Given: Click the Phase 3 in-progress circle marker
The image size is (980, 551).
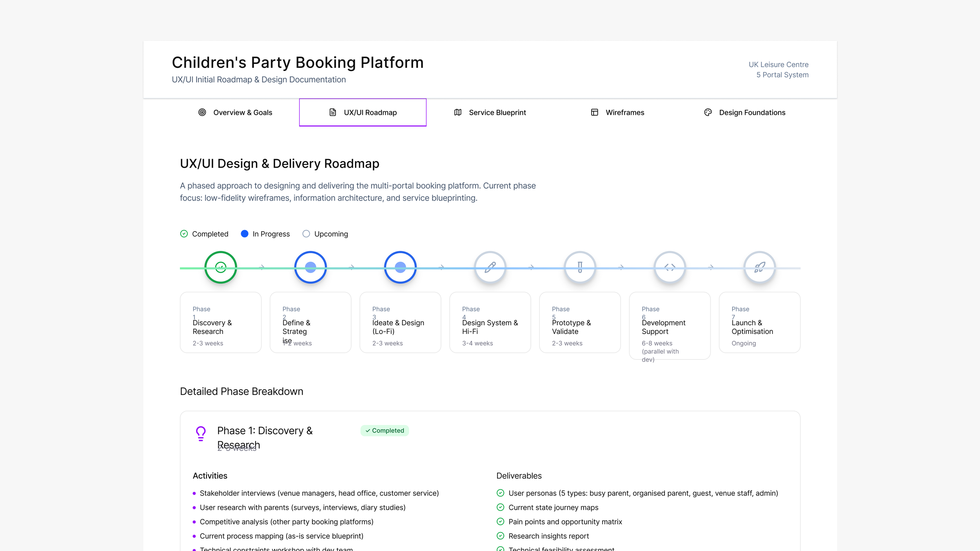Looking at the screenshot, I should pos(400,267).
